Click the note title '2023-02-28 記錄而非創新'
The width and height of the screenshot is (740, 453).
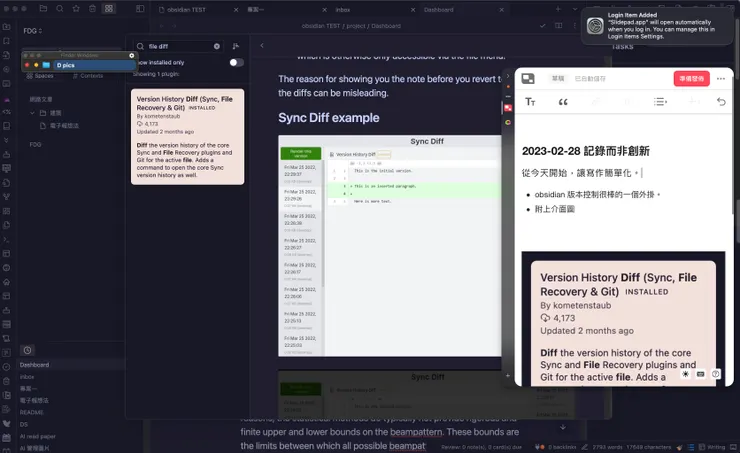586,151
